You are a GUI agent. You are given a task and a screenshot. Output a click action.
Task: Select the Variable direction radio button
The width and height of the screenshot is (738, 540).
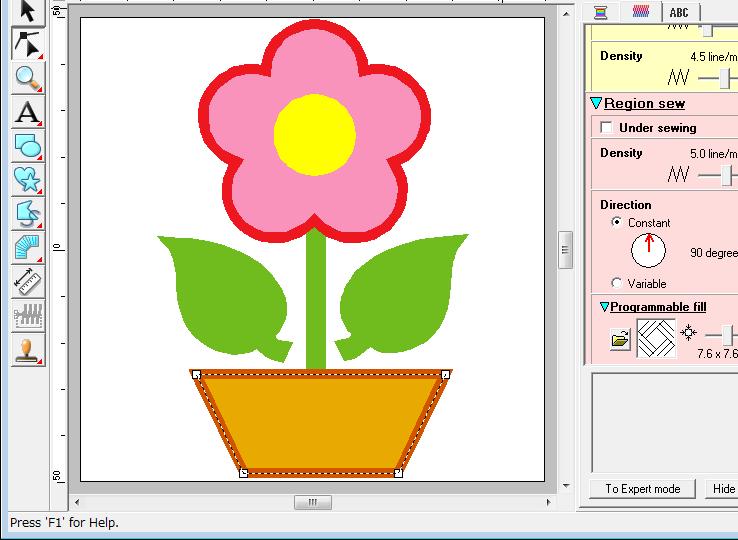click(x=616, y=283)
